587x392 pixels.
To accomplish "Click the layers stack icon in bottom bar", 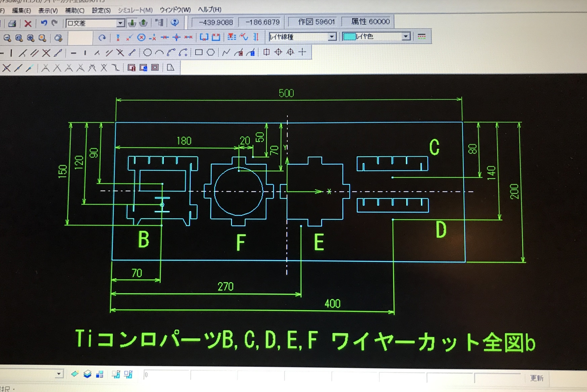I will tap(87, 374).
